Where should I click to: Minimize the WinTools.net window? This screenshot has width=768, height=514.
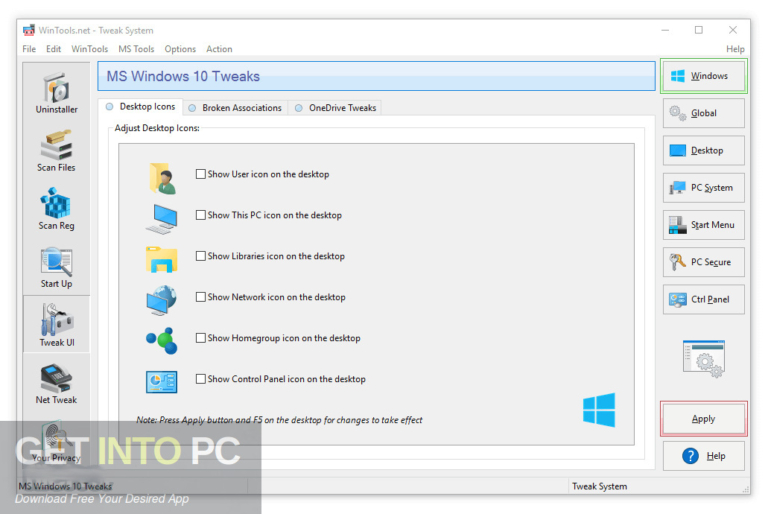tap(665, 30)
